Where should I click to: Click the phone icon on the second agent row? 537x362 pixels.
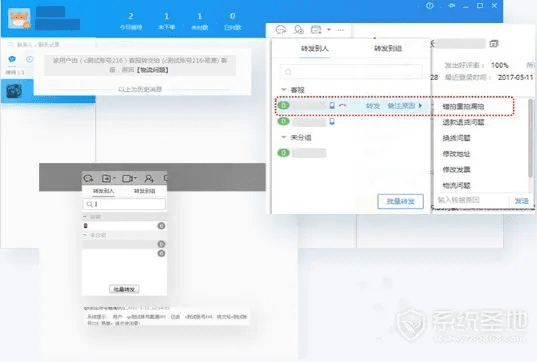tap(332, 122)
